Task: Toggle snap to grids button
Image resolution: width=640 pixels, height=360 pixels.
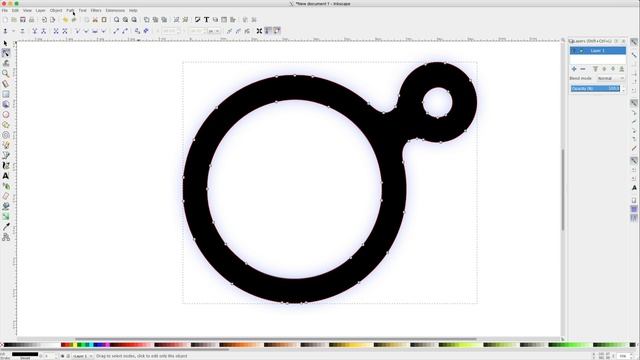Action: (634, 209)
